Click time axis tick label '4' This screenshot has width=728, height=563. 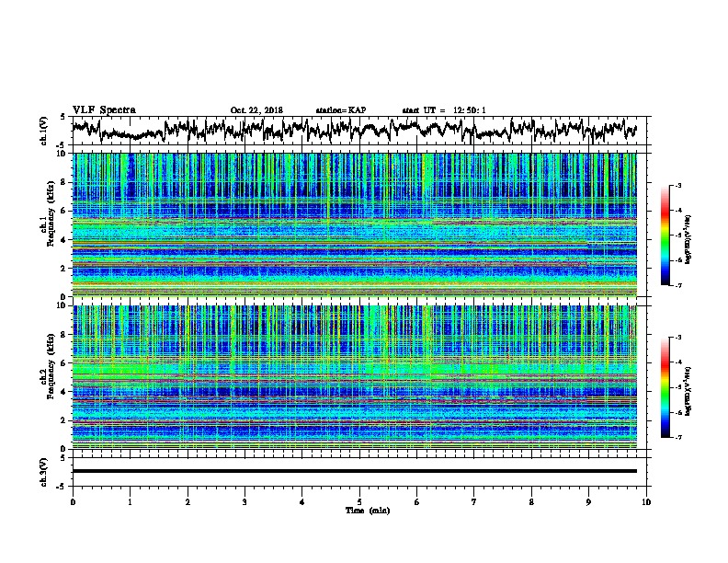302,502
